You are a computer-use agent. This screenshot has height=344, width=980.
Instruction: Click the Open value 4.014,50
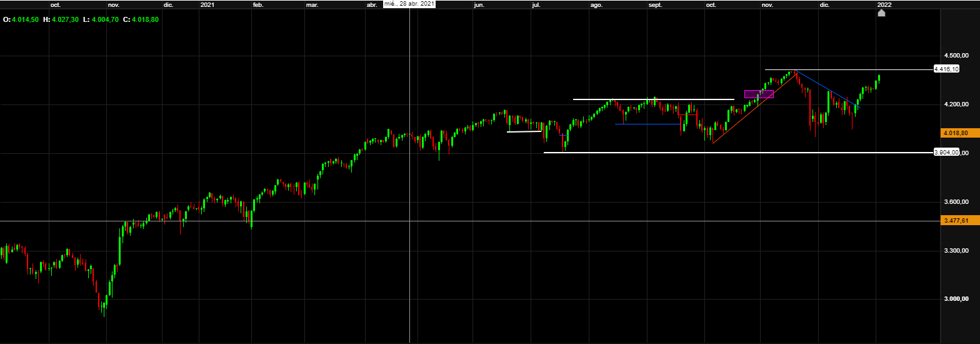[x=26, y=20]
